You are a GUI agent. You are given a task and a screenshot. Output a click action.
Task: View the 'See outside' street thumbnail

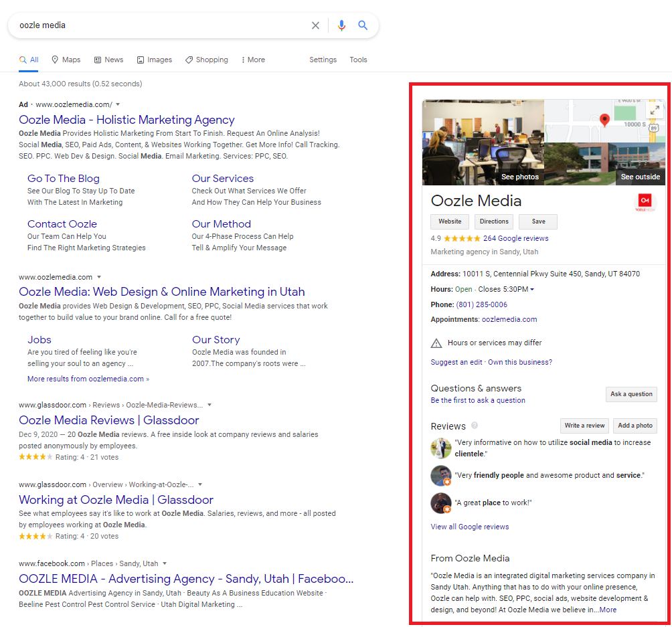604,164
